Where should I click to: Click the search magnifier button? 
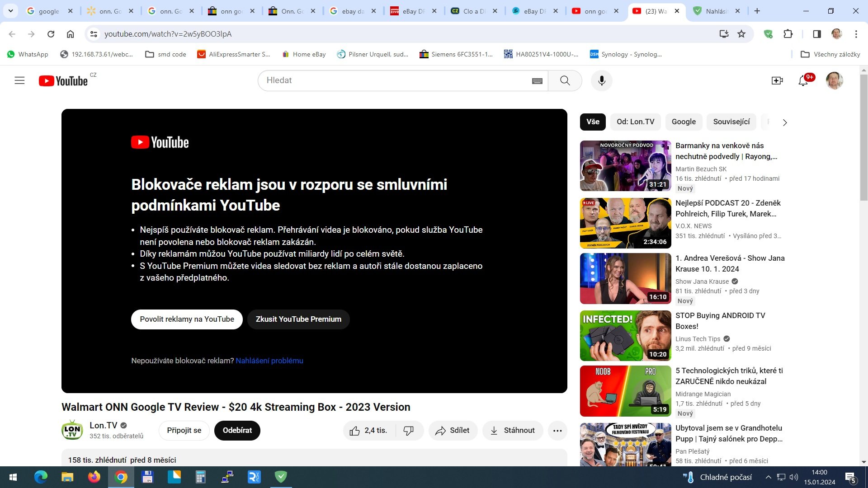point(565,80)
